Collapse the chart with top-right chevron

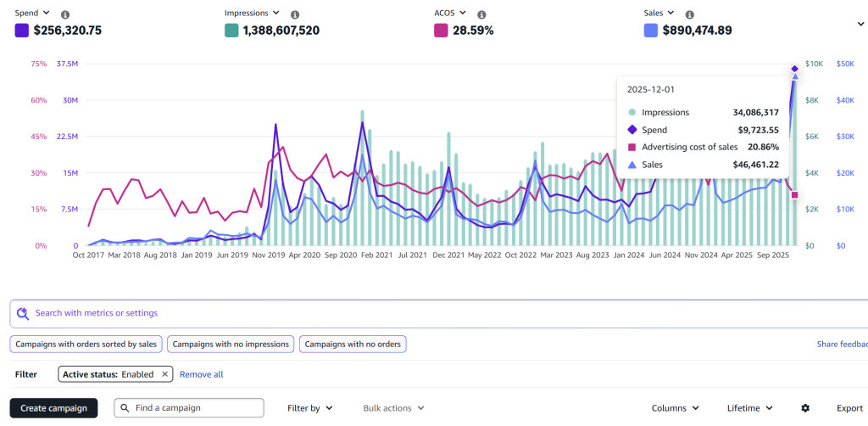[x=861, y=25]
